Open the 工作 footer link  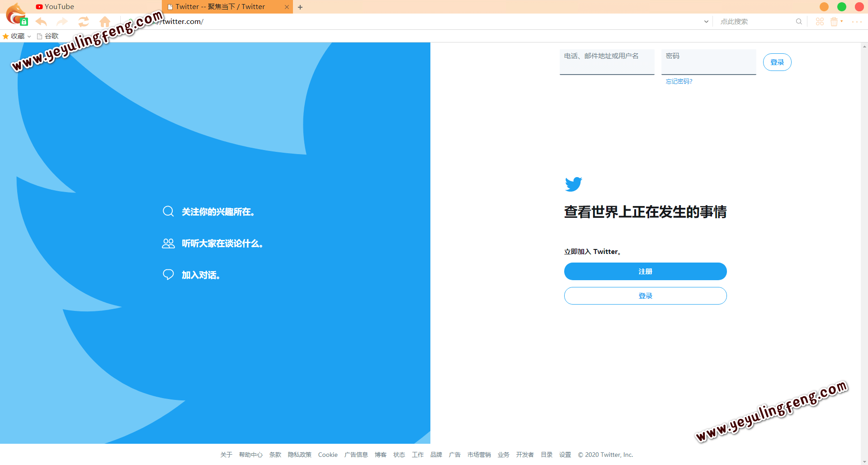pos(418,455)
